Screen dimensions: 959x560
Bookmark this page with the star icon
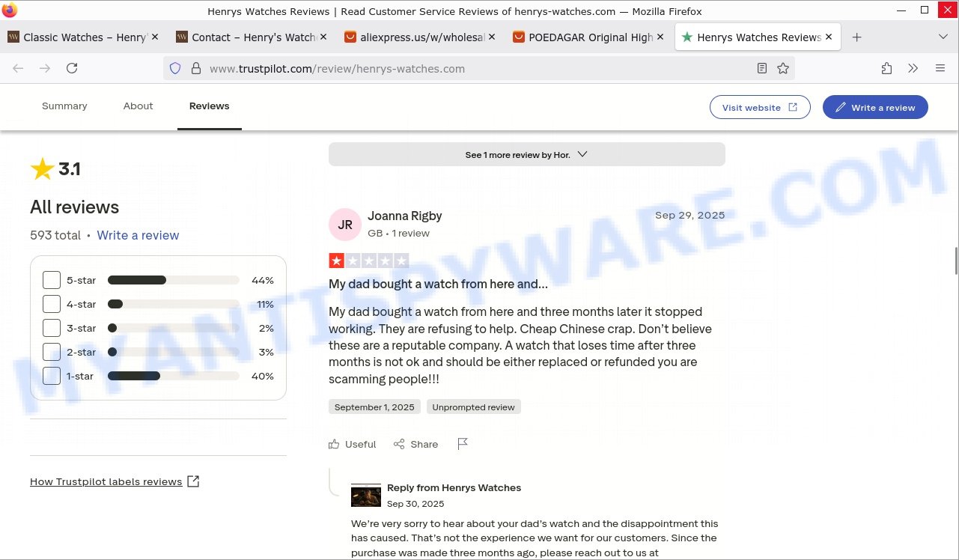(x=783, y=68)
